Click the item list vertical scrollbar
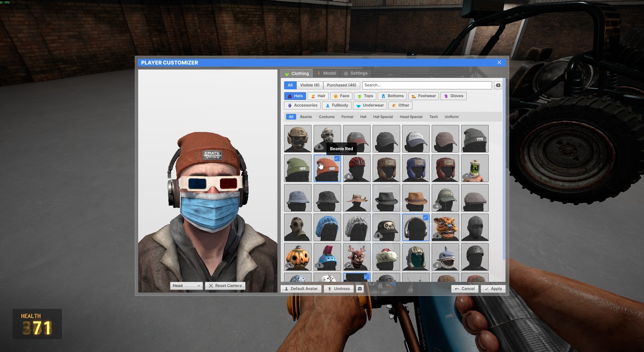The image size is (644, 352). click(504, 169)
